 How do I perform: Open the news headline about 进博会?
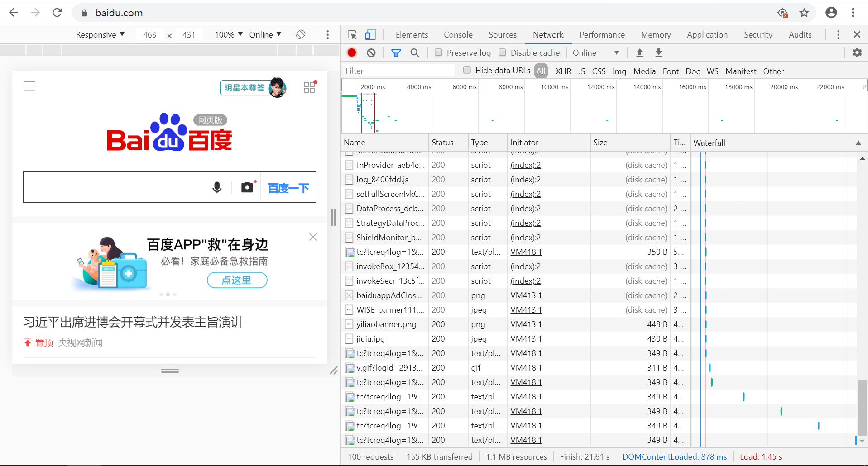coord(133,322)
